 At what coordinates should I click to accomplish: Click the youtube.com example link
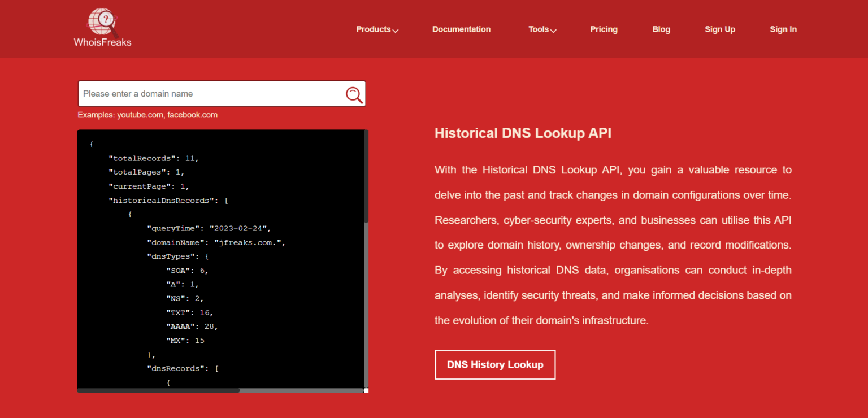click(x=140, y=115)
